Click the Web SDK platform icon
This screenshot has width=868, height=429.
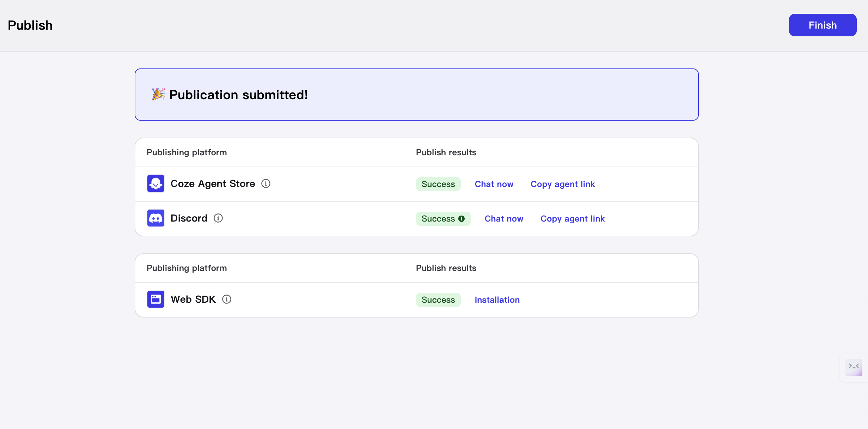point(155,299)
